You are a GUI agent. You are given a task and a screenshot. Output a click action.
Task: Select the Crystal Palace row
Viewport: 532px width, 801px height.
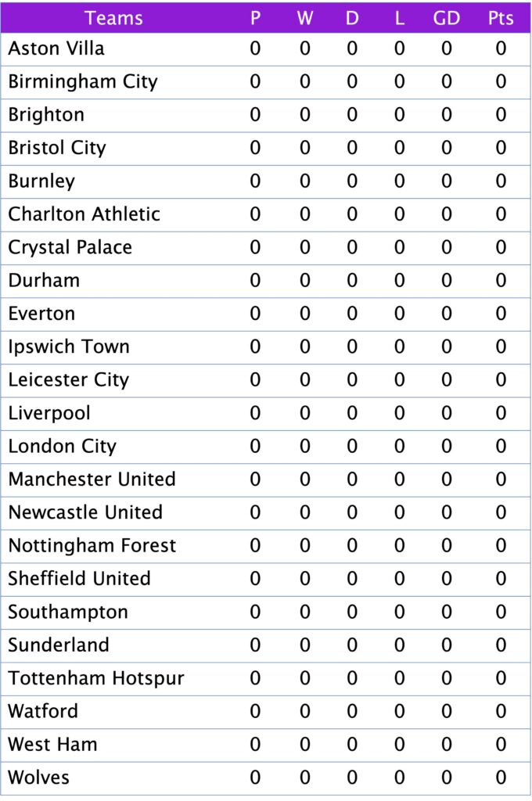click(265, 248)
